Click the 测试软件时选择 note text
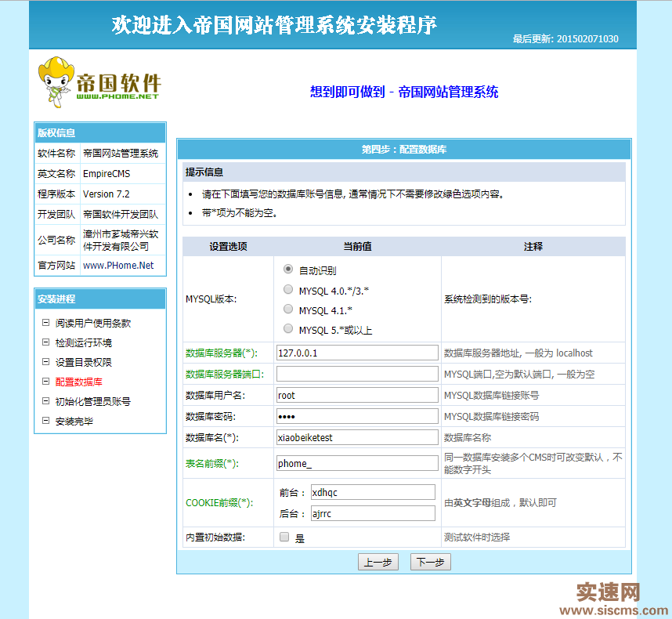This screenshot has width=672, height=619. (x=477, y=538)
